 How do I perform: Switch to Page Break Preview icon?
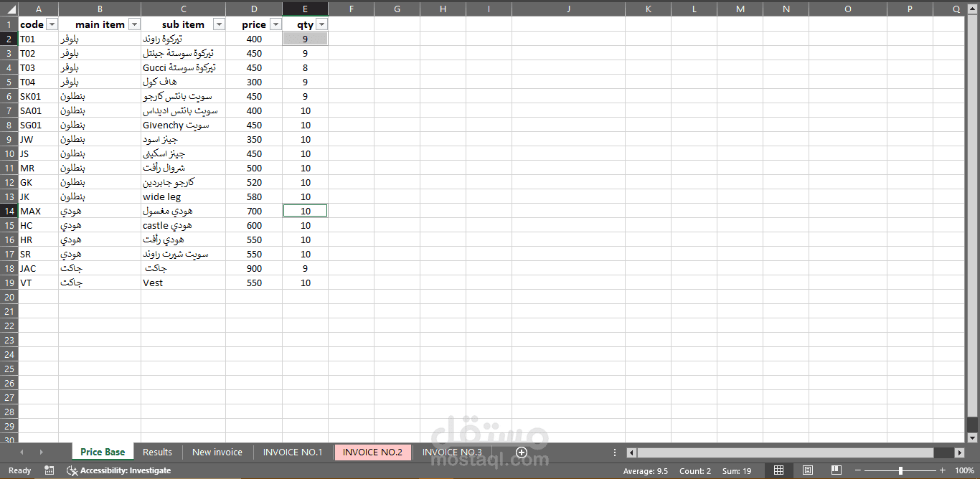[x=837, y=470]
